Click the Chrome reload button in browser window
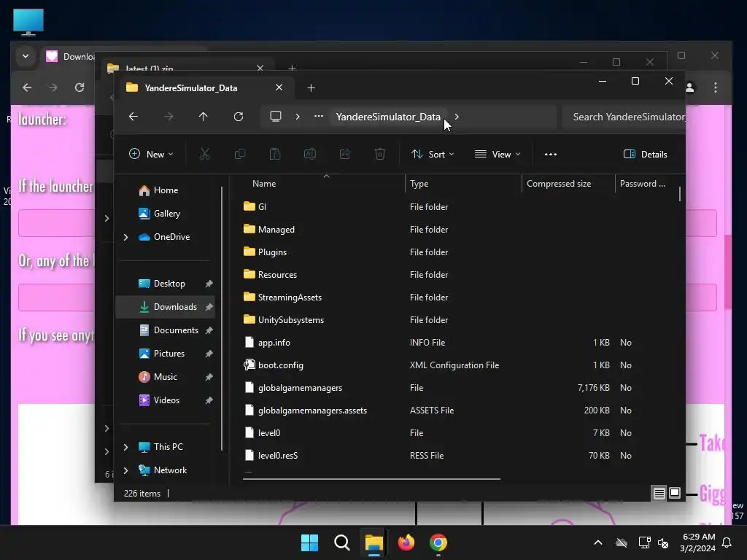 pos(80,87)
